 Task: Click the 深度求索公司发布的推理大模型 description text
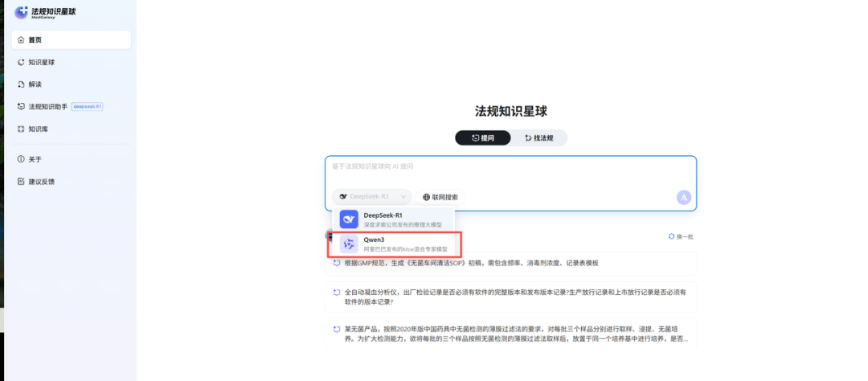[403, 225]
